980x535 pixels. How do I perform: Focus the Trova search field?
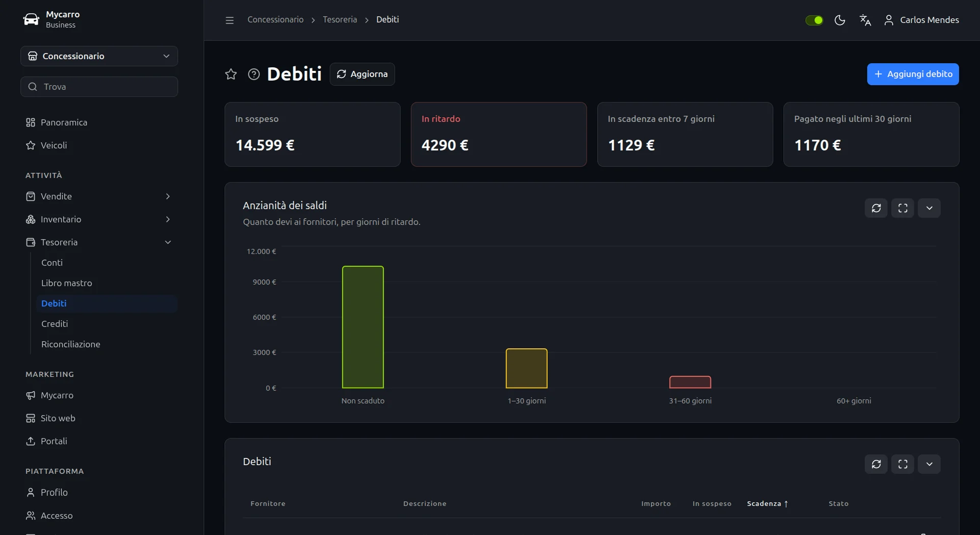tap(99, 87)
